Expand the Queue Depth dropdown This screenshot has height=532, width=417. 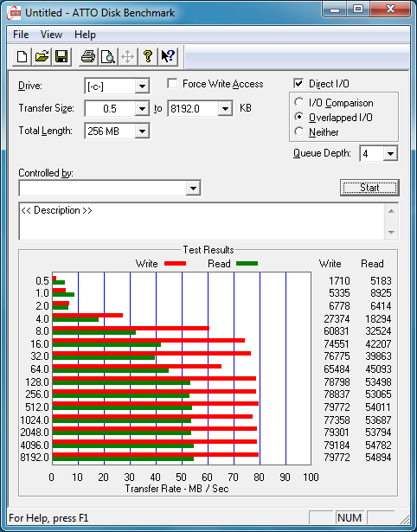tap(390, 154)
